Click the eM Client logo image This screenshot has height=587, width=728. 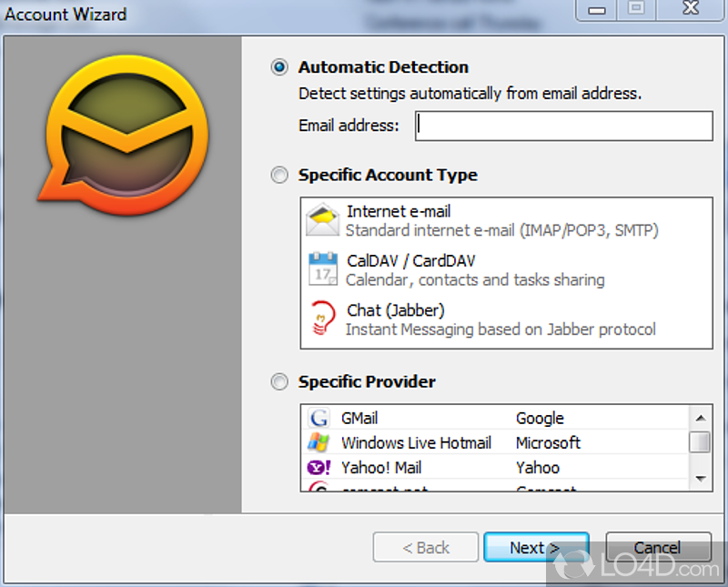click(x=123, y=135)
